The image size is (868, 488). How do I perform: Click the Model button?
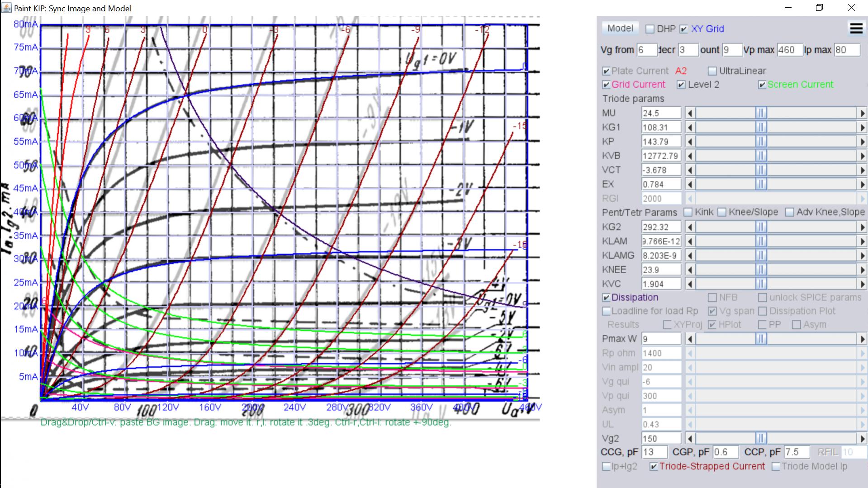pyautogui.click(x=620, y=28)
